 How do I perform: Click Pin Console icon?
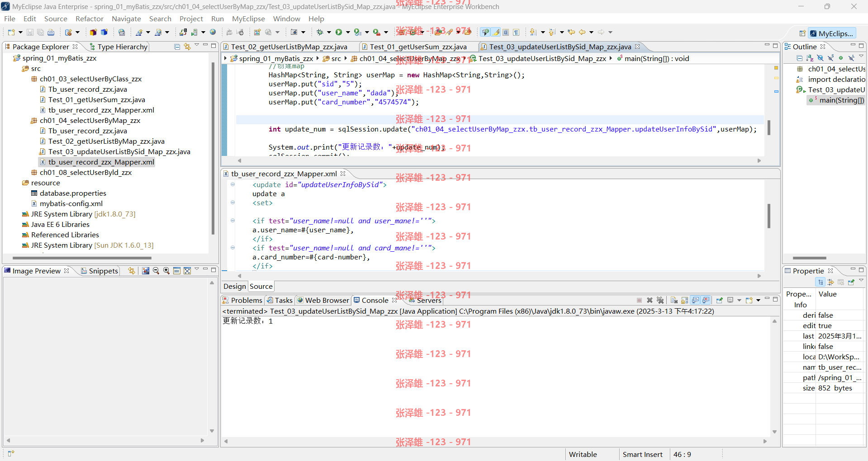[719, 300]
